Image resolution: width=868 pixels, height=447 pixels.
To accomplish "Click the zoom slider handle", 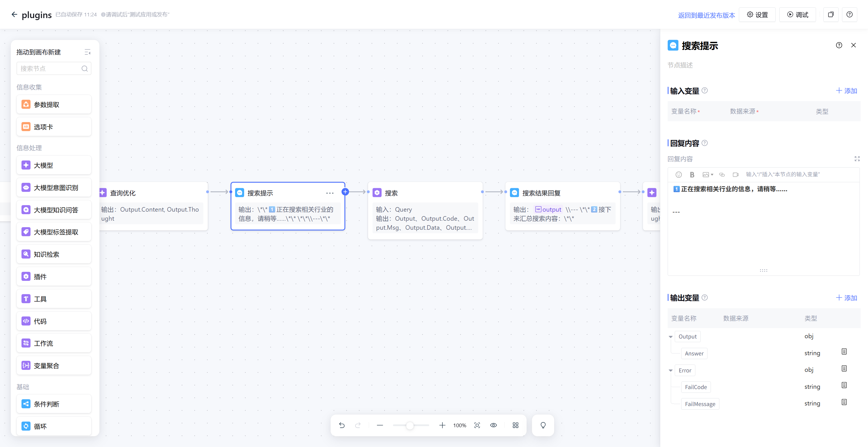I will point(409,426).
